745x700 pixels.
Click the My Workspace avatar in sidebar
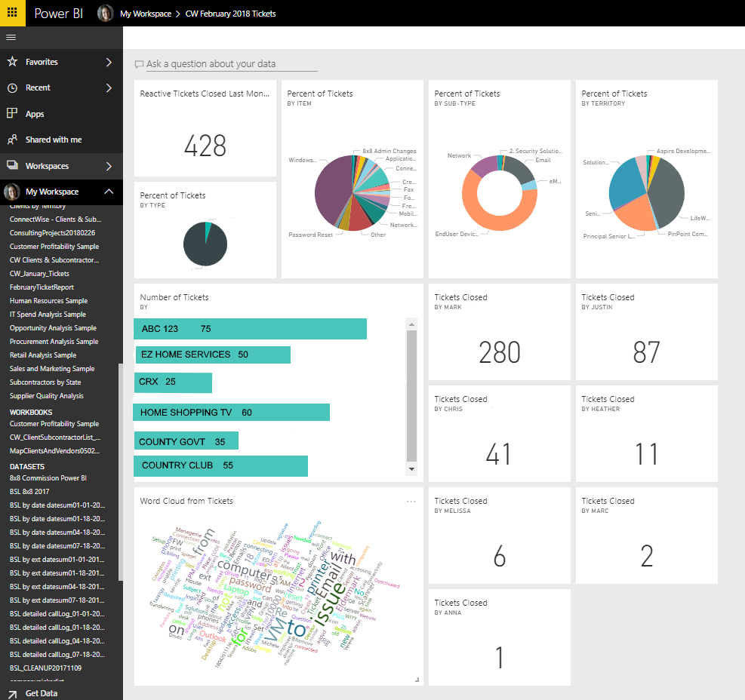tap(12, 192)
